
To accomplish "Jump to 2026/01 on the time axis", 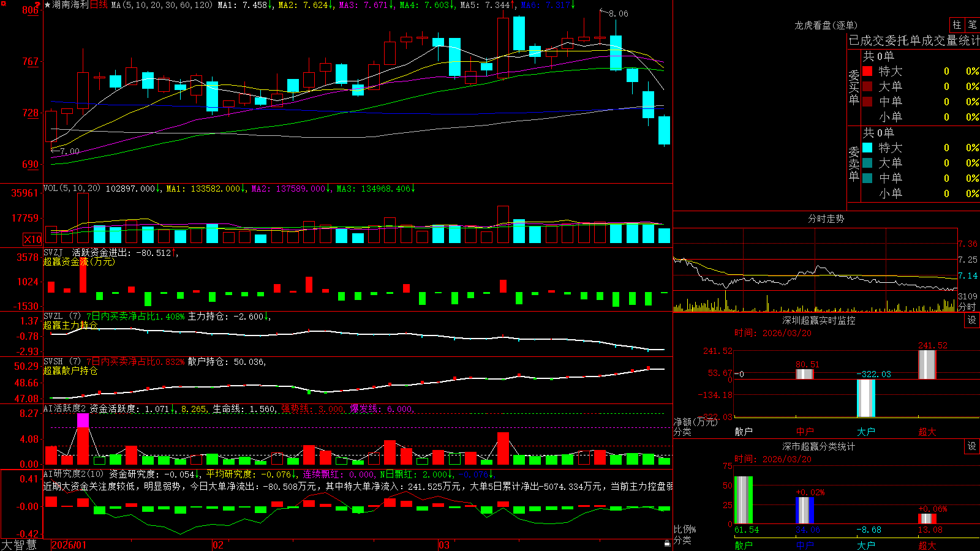I will click(x=69, y=545).
